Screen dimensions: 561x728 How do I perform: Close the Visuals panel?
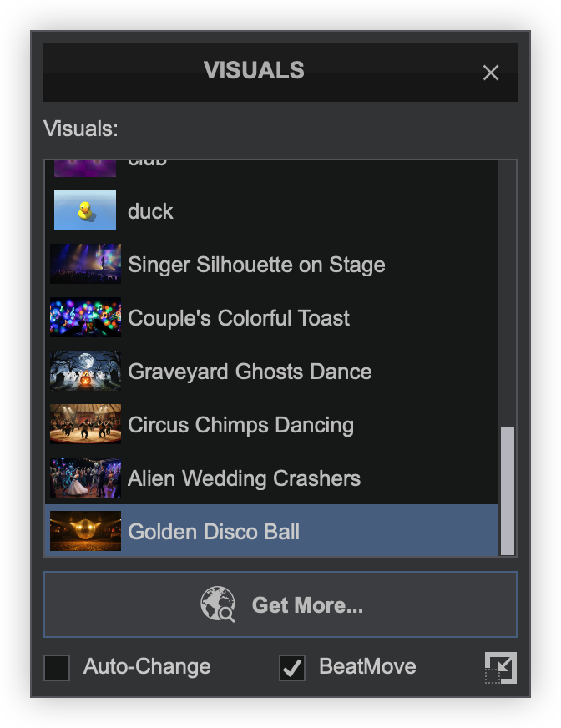pyautogui.click(x=491, y=73)
